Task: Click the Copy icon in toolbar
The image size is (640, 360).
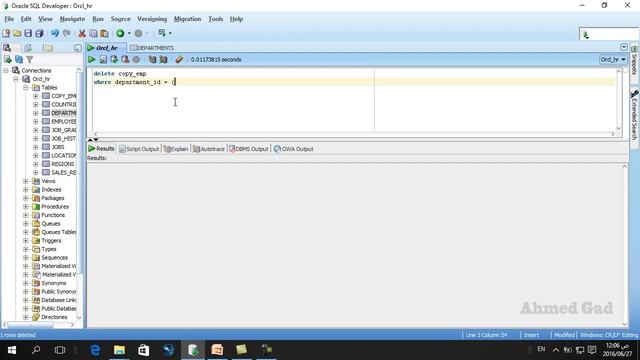Action: [x=93, y=33]
